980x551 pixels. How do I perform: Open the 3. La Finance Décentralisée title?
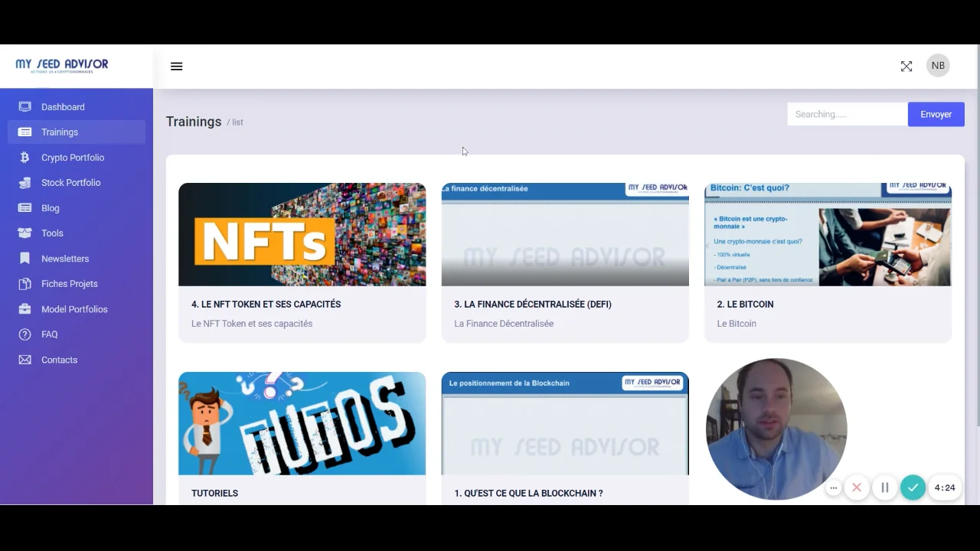pos(533,304)
